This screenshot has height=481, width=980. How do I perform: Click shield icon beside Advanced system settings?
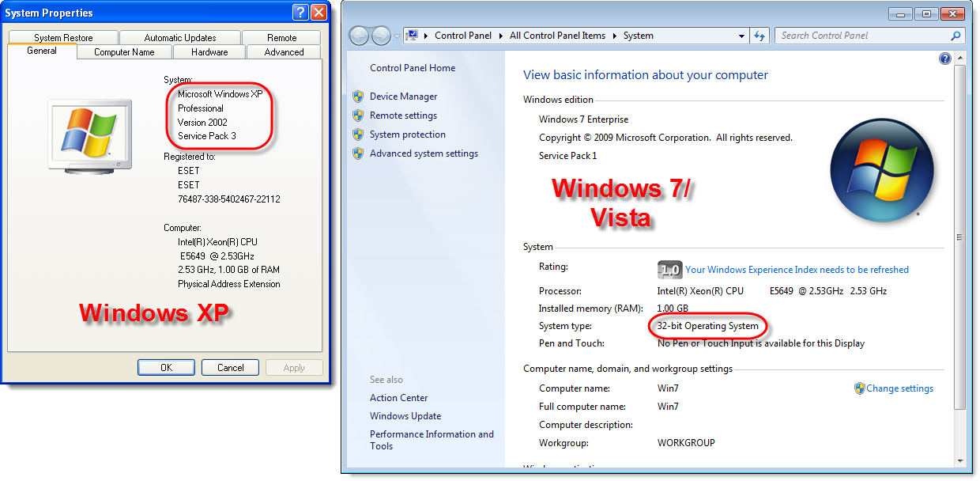(x=358, y=153)
